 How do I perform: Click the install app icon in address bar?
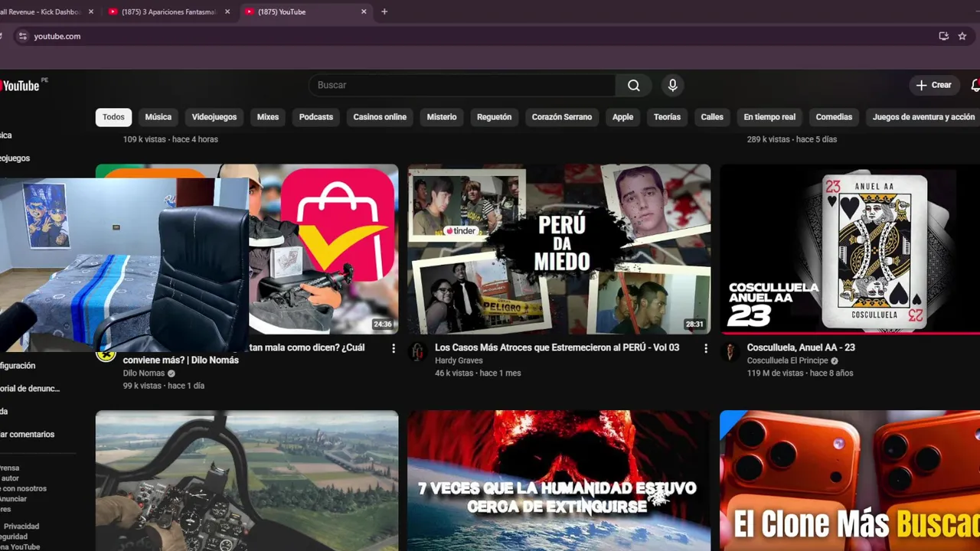(x=944, y=36)
